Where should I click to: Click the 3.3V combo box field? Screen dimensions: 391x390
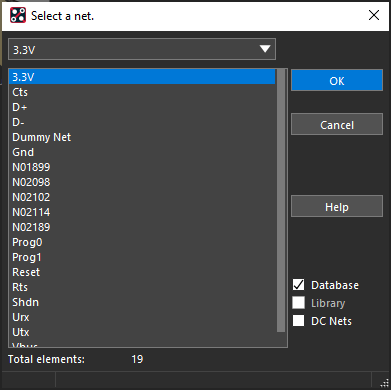coord(142,49)
